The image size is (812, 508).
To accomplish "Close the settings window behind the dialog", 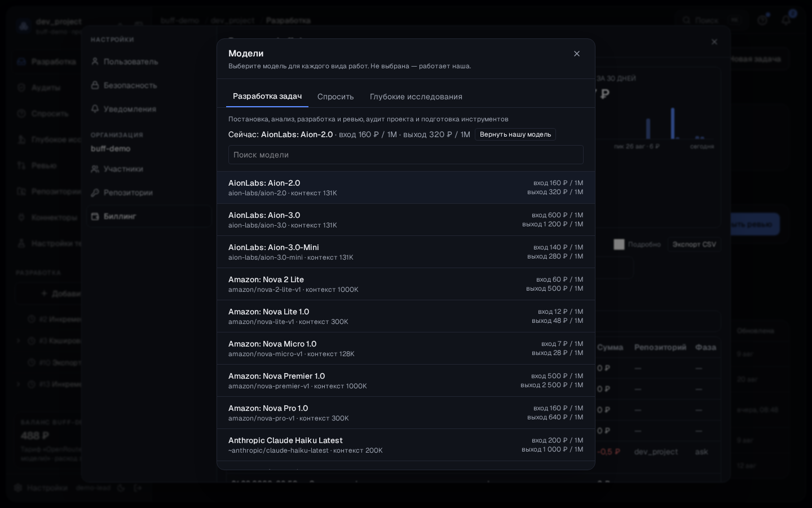I will tap(714, 42).
